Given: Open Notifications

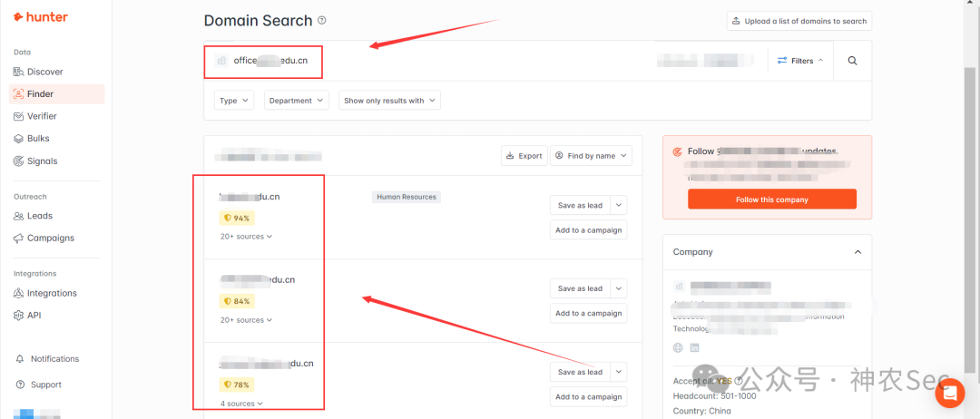Looking at the screenshot, I should 56,359.
